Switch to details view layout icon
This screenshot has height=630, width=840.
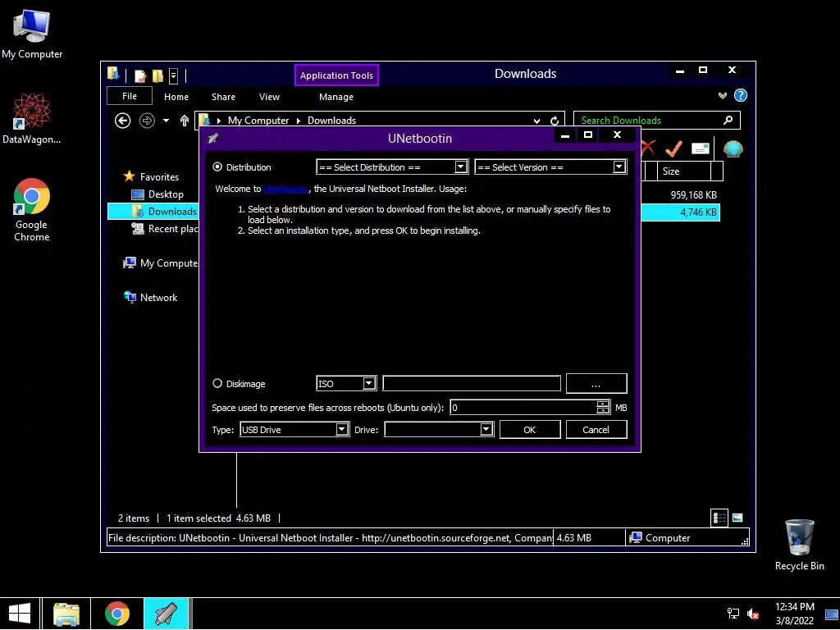719,518
